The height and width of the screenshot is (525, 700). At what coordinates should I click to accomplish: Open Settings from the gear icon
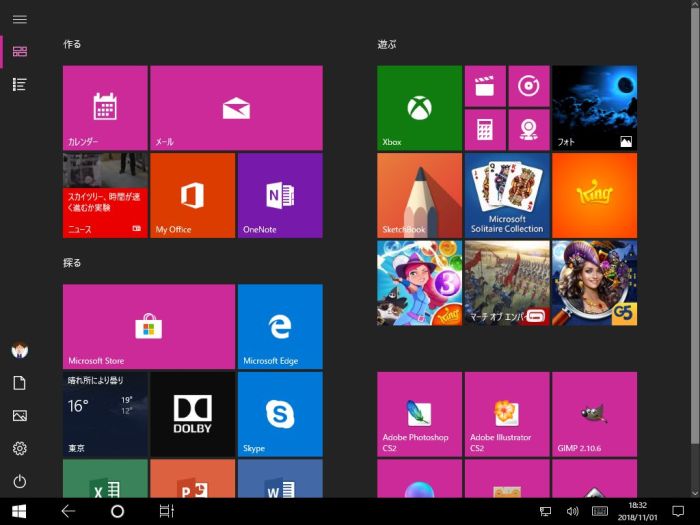[19, 449]
